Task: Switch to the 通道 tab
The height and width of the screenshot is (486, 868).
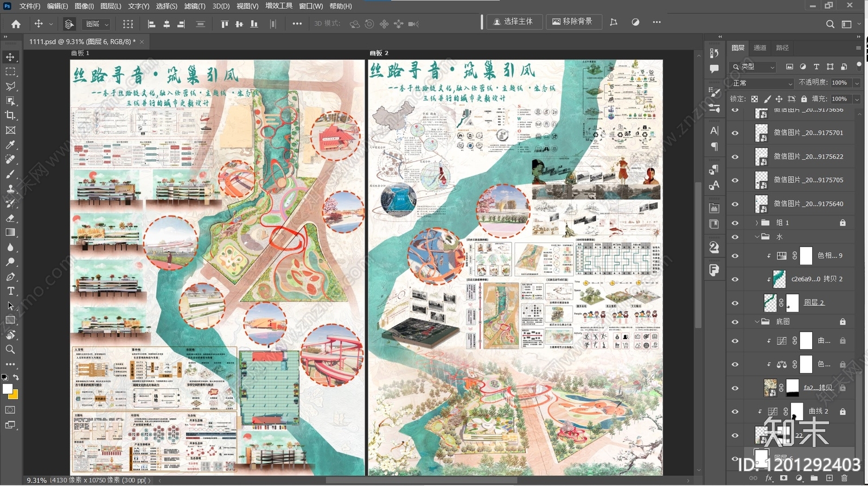Action: (760, 48)
